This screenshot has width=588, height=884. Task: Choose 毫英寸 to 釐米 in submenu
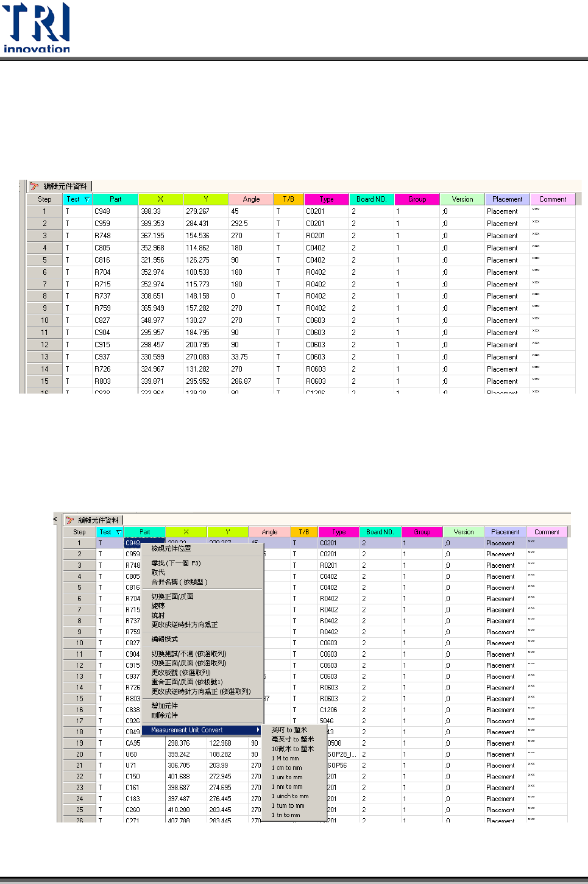pos(293,739)
